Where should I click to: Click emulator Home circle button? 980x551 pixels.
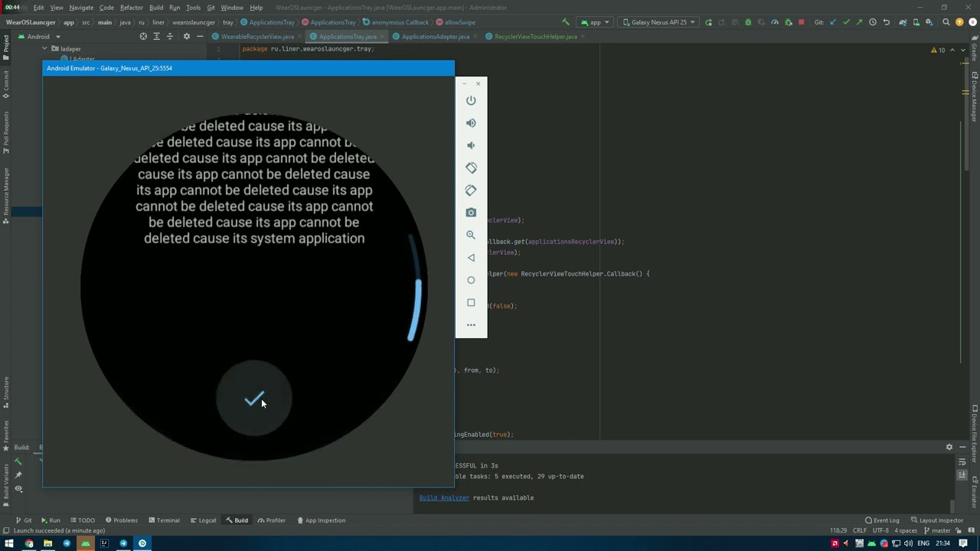[471, 280]
